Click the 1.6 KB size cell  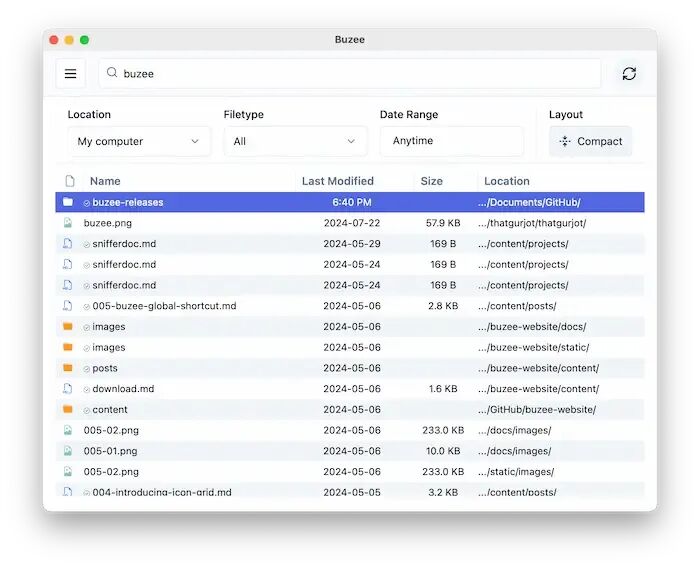coord(443,388)
